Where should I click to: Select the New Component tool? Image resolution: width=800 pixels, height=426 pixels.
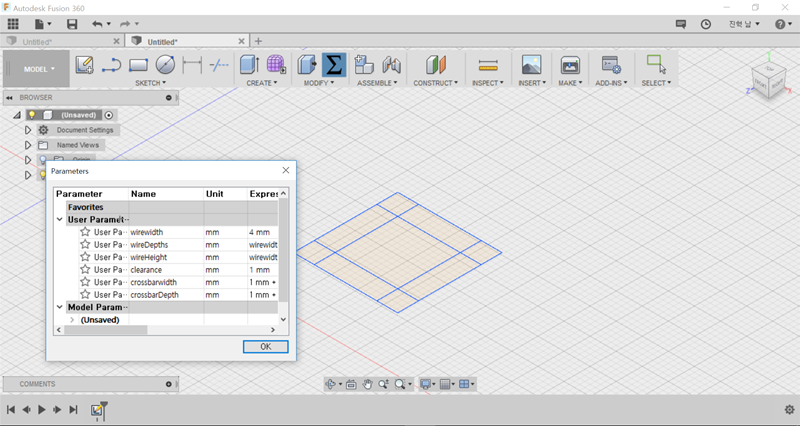pos(364,65)
